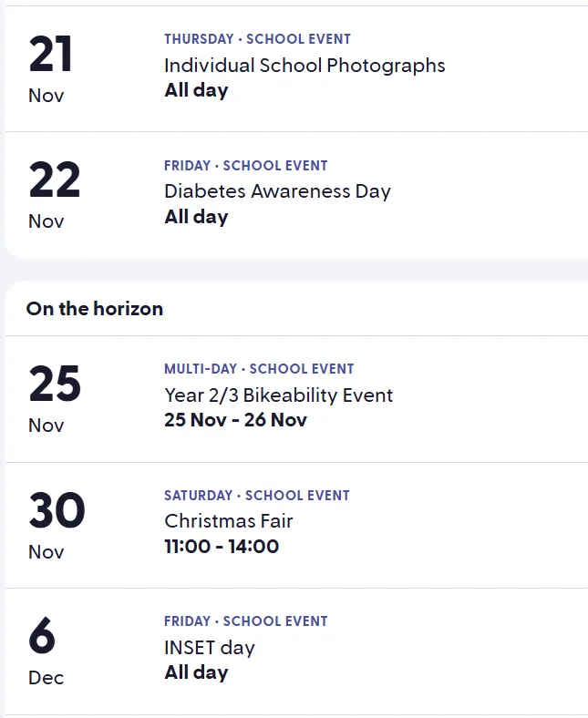Open the Christmas Fair event
588x718 pixels.
tap(228, 521)
